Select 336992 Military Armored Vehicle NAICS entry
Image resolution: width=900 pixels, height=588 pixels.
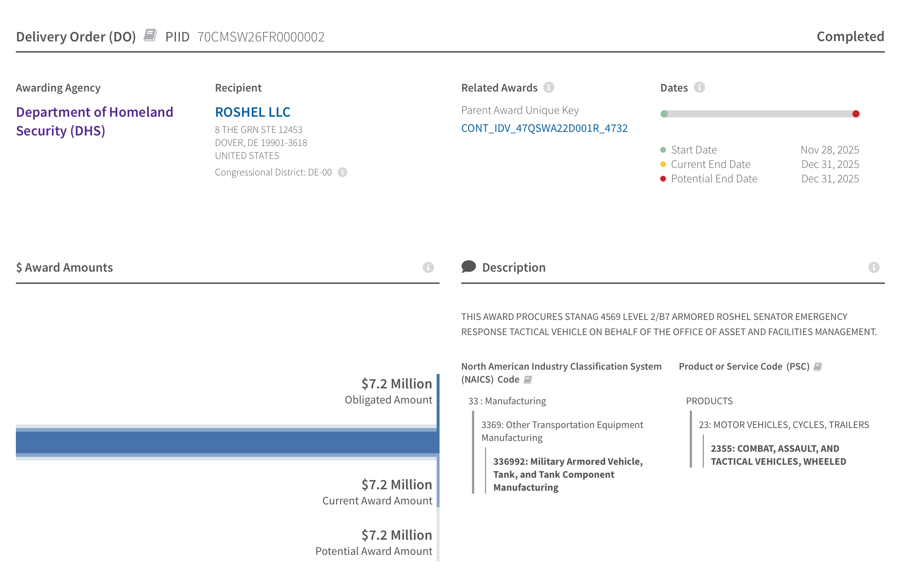pyautogui.click(x=567, y=474)
